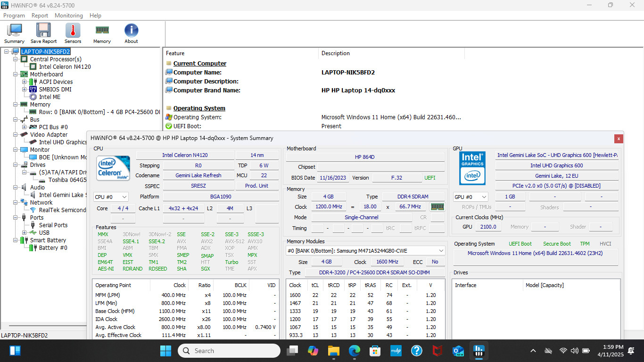Click the Save Report floppy icon
The height and width of the screenshot is (362, 644).
click(x=43, y=33)
